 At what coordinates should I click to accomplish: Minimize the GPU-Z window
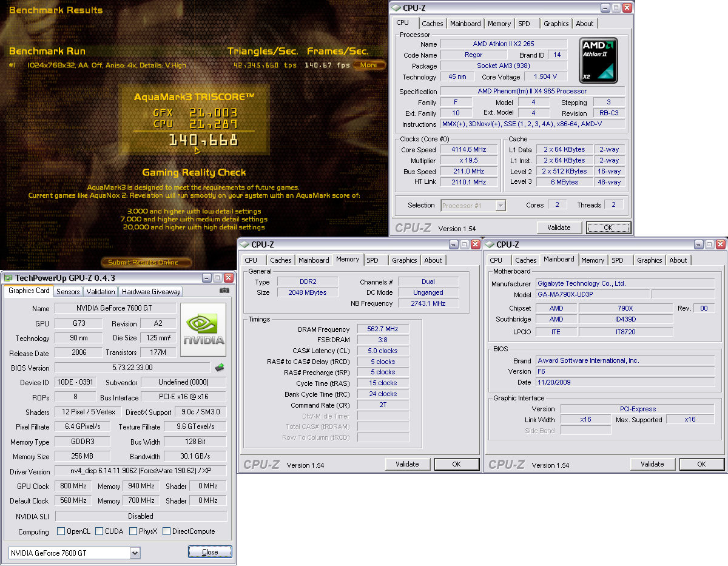pyautogui.click(x=207, y=278)
